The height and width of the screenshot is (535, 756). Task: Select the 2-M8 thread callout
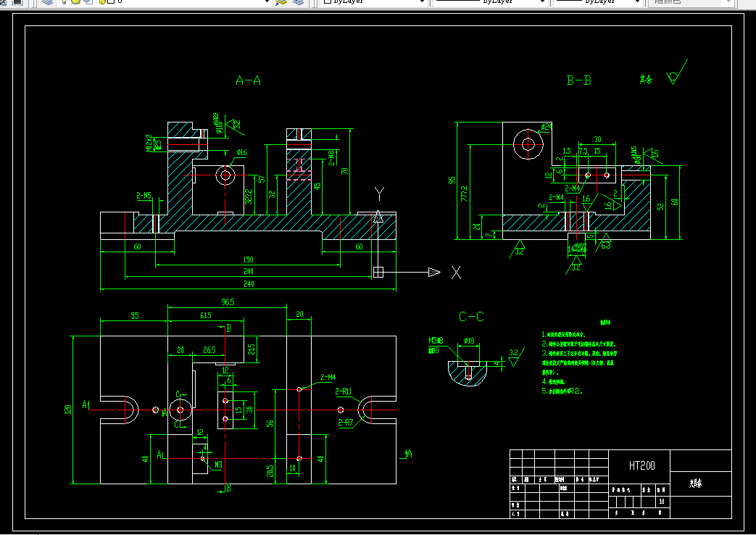[x=331, y=158]
